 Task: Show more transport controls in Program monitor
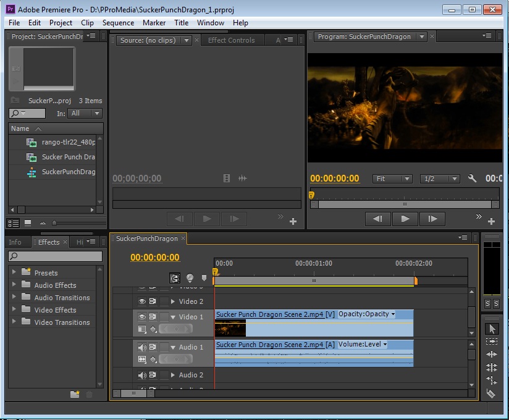click(x=479, y=217)
